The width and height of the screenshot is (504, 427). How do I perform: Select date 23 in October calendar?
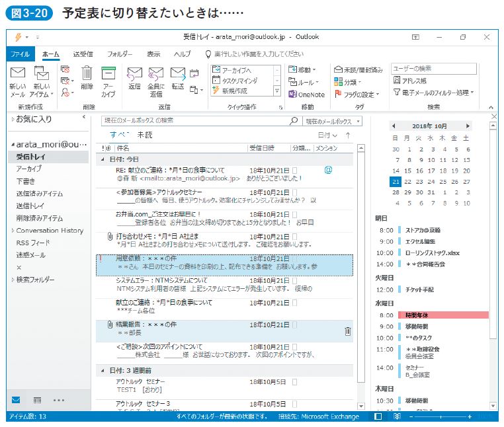click(x=419, y=182)
